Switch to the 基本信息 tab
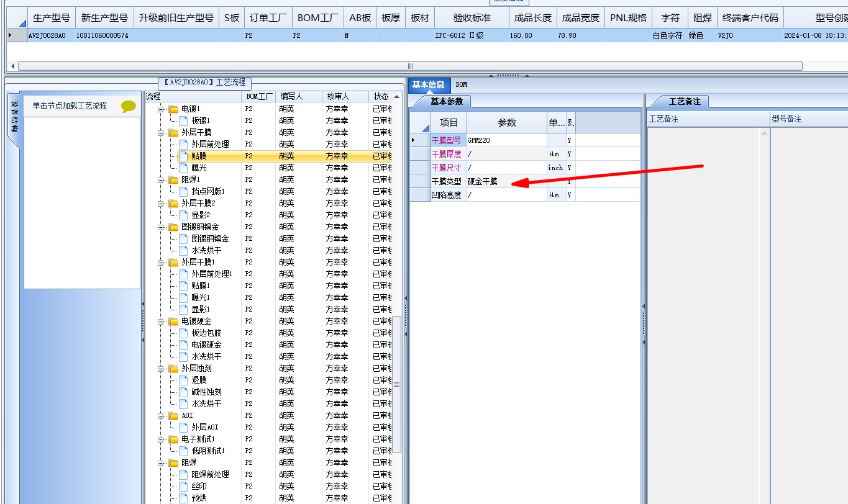 (429, 85)
